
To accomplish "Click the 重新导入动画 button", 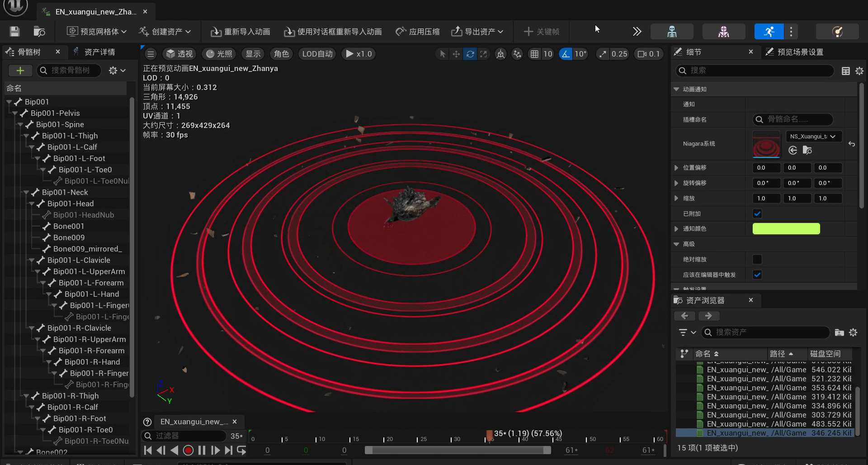I will 241,32.
